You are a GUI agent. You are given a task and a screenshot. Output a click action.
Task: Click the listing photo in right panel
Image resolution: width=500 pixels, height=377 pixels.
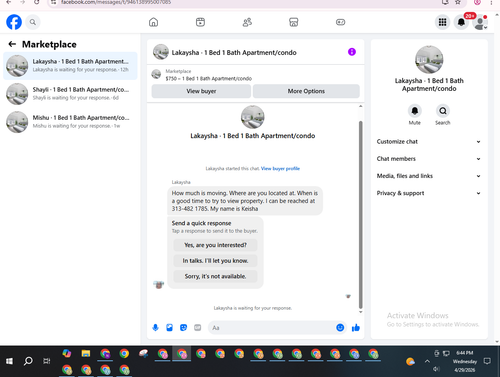429,60
